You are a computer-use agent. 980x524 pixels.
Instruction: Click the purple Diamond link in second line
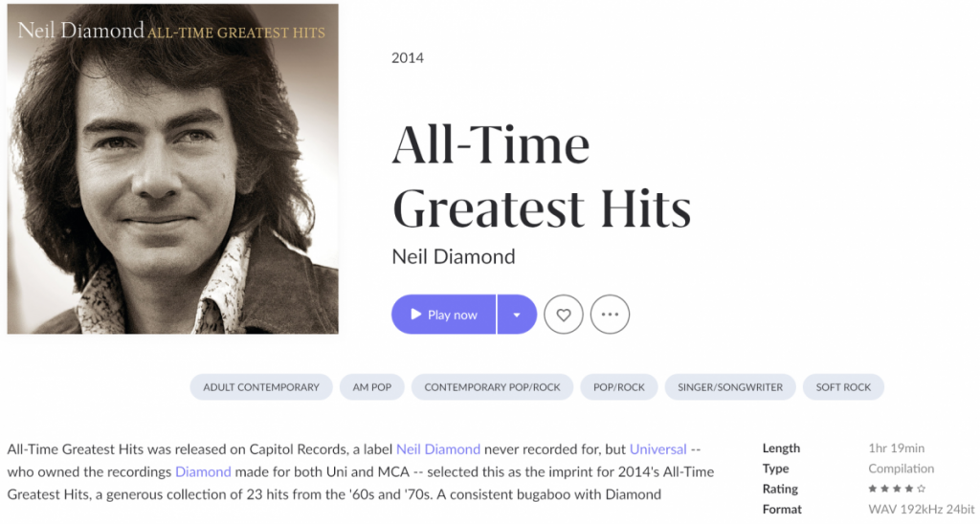203,471
